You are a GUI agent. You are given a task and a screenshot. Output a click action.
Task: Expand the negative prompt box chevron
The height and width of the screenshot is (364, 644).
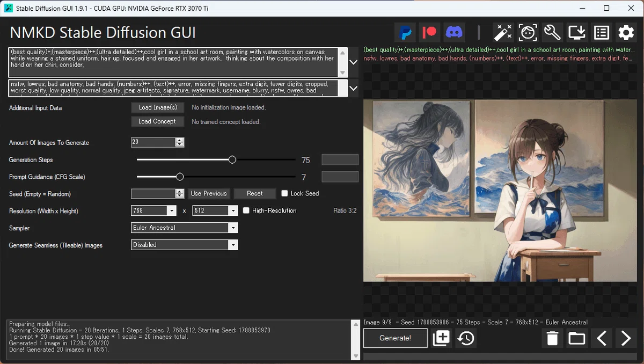pos(353,88)
